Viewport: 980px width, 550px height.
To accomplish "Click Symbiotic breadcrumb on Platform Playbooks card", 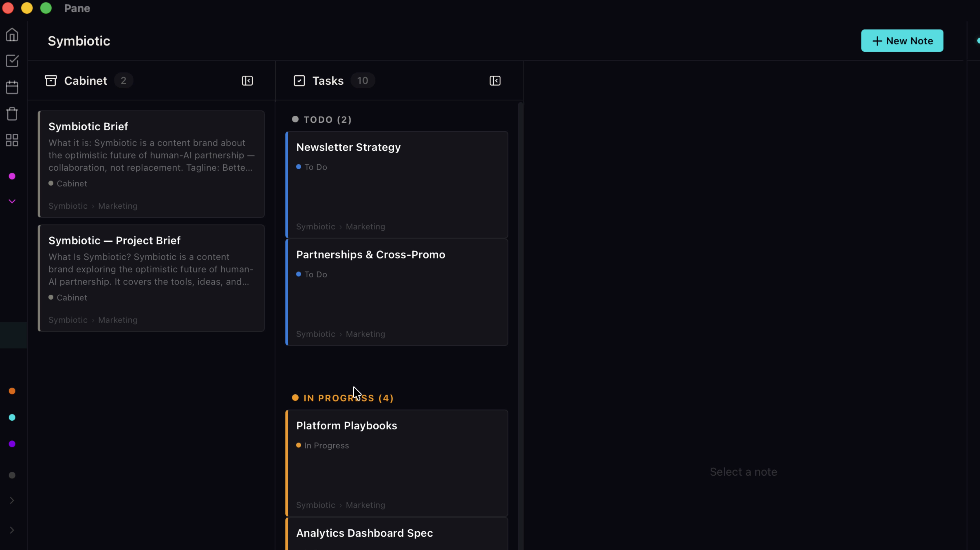I will [316, 505].
